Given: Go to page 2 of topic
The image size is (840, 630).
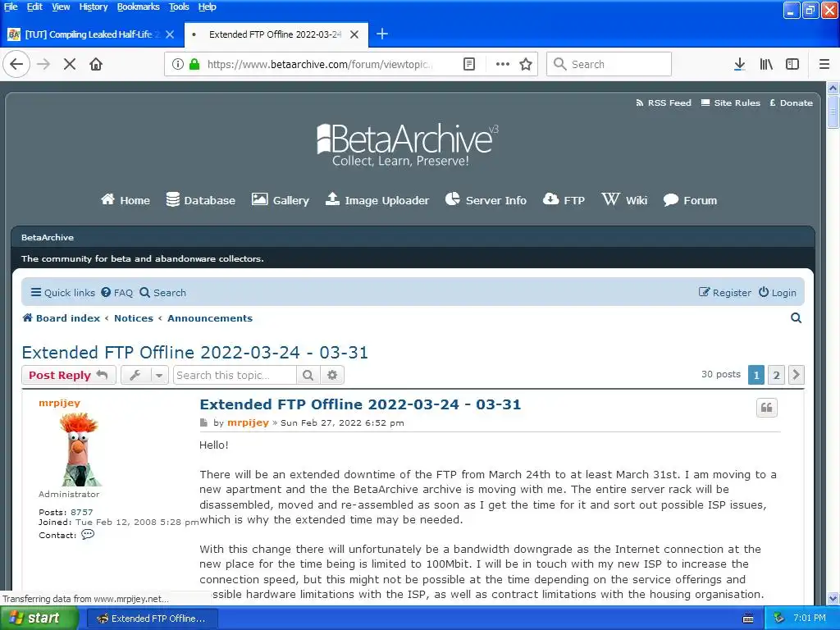Looking at the screenshot, I should pyautogui.click(x=776, y=375).
